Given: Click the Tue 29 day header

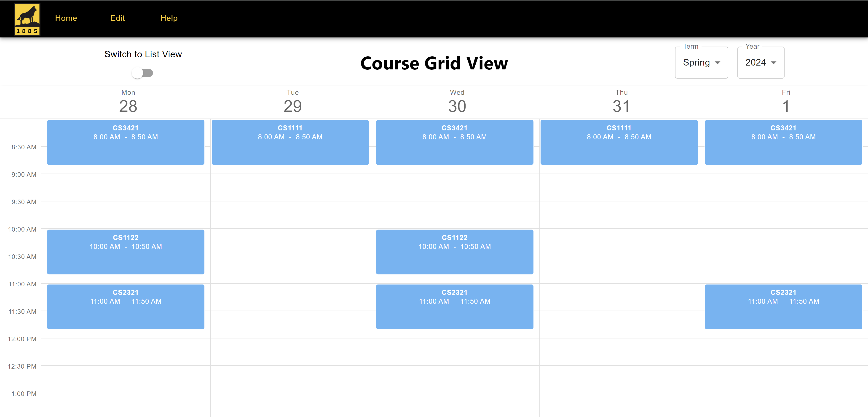Looking at the screenshot, I should [x=292, y=102].
